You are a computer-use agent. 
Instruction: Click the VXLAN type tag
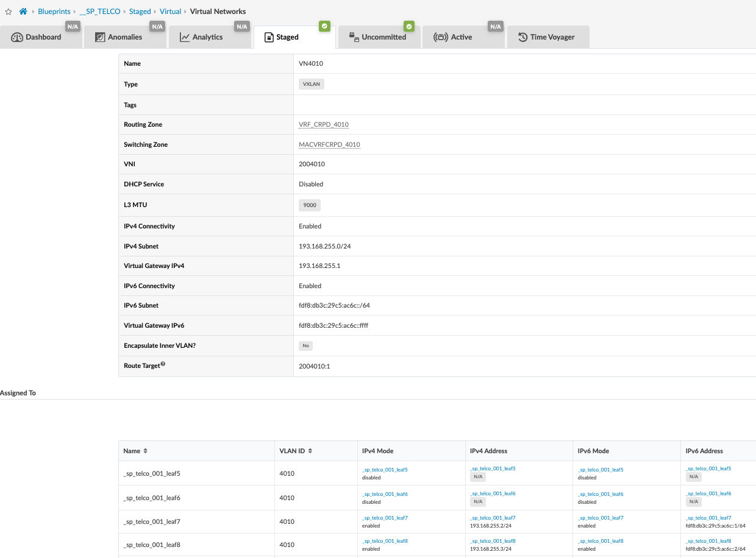tap(312, 85)
